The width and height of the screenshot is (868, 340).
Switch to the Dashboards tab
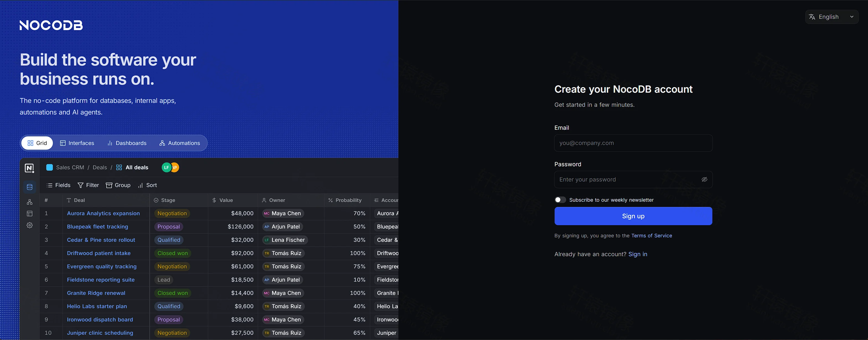(127, 143)
